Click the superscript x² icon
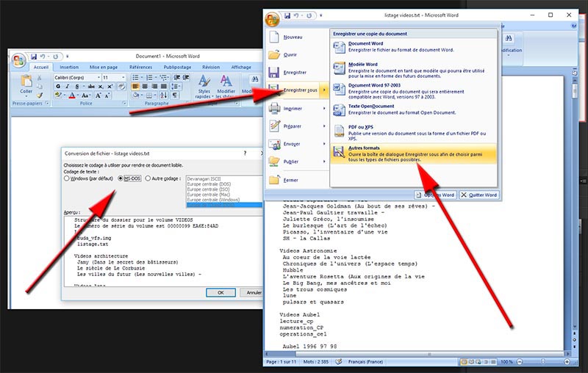 click(x=110, y=87)
